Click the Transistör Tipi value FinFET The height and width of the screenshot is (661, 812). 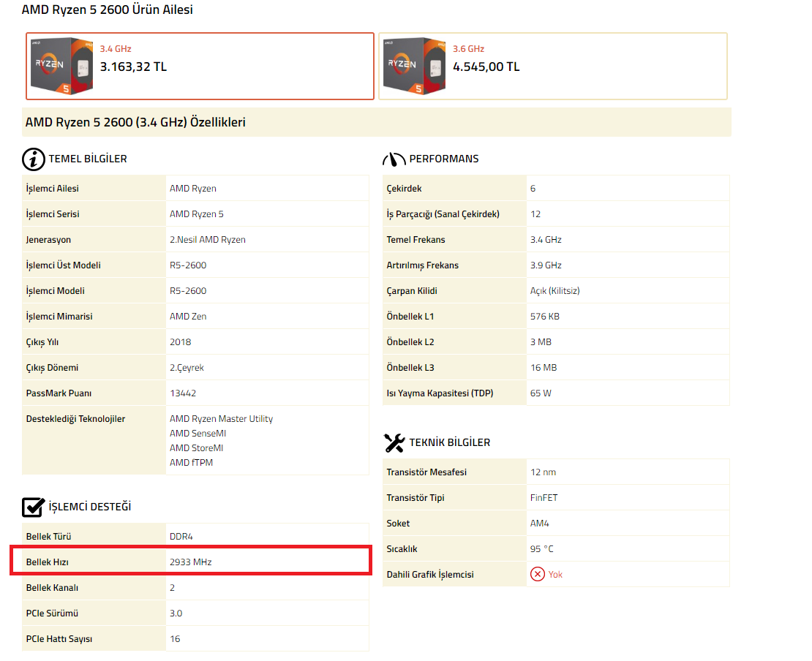544,498
